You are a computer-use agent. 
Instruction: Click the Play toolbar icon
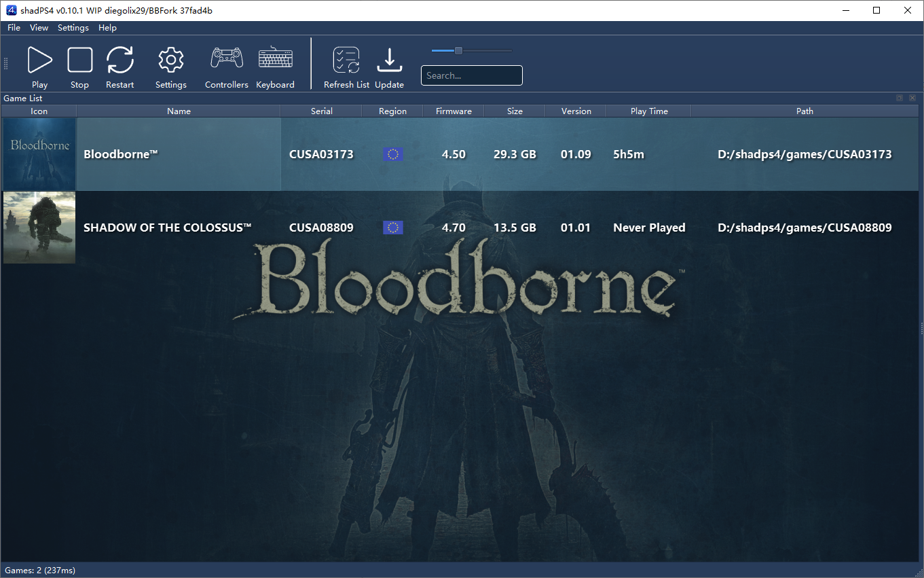[39, 60]
